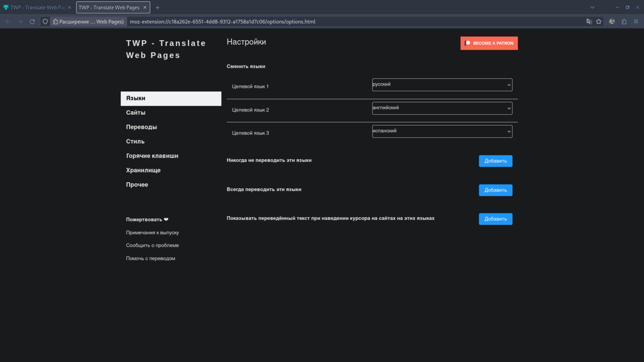Click Никогда не переводить эти языки text
Screen dimensions: 644x362
269,160
